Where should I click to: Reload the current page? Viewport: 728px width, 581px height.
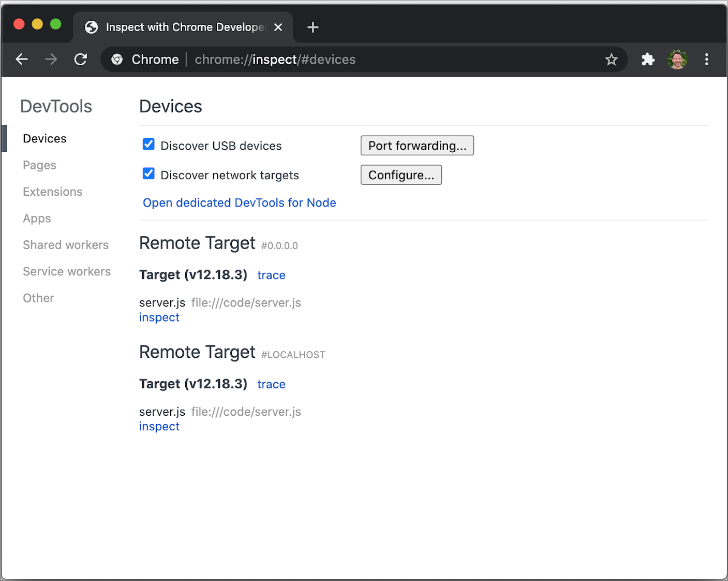[x=81, y=60]
